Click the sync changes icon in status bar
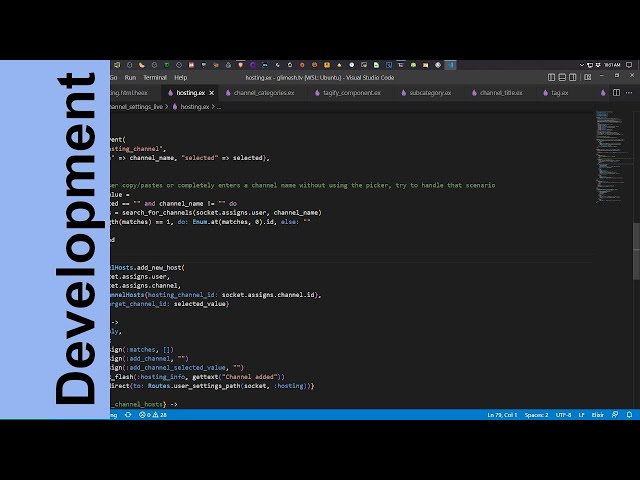The image size is (640, 480). pos(128,415)
